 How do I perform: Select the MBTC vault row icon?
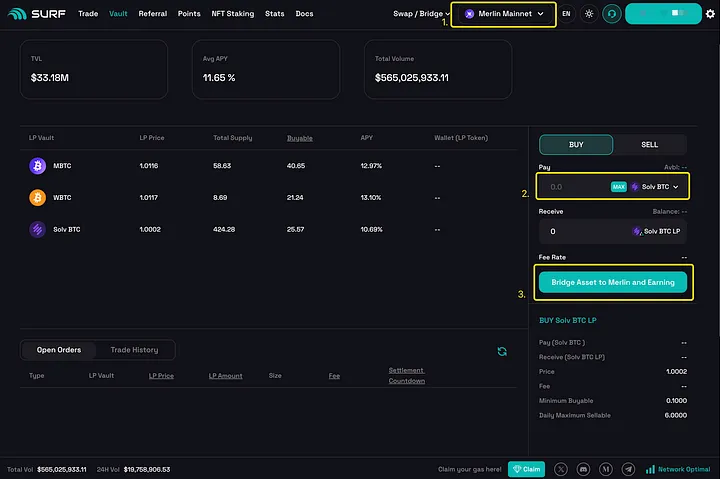[x=38, y=166]
